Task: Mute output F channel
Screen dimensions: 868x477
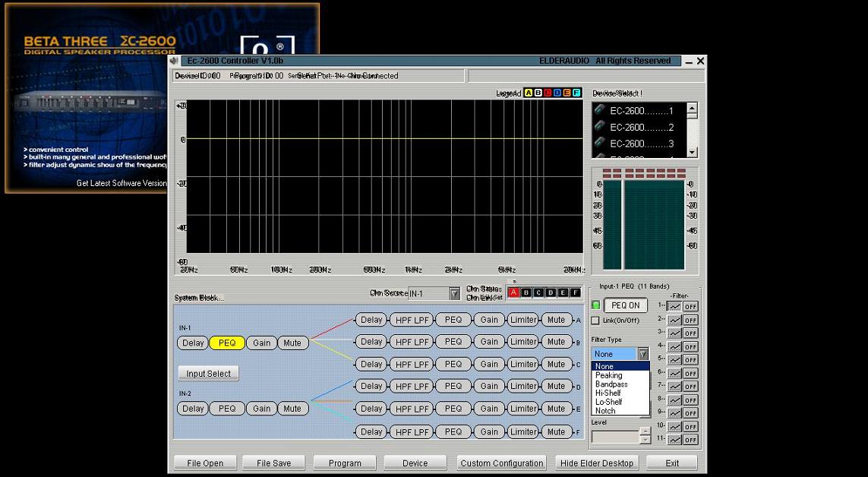Action: point(557,431)
